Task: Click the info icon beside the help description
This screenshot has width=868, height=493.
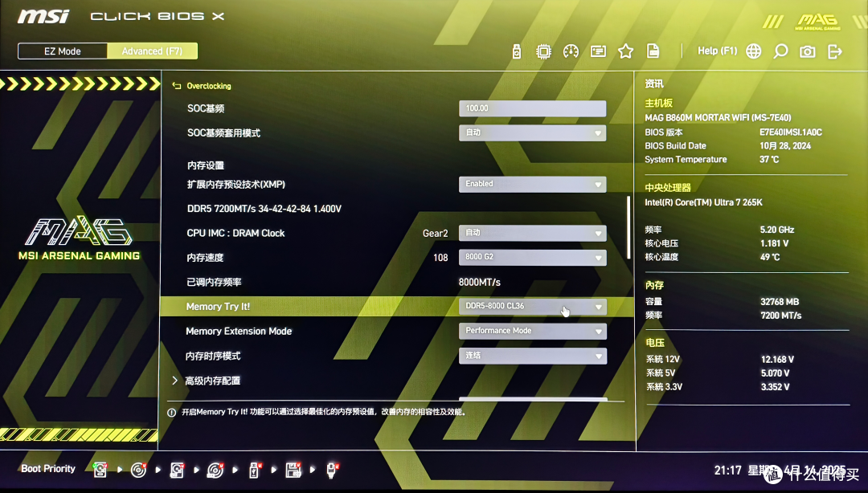Action: (x=172, y=412)
